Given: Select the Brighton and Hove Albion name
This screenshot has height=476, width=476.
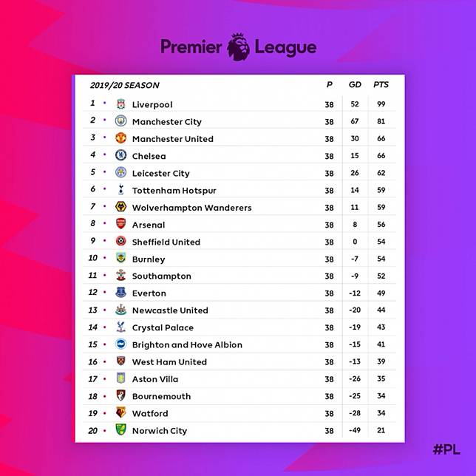Looking at the screenshot, I should tap(187, 344).
